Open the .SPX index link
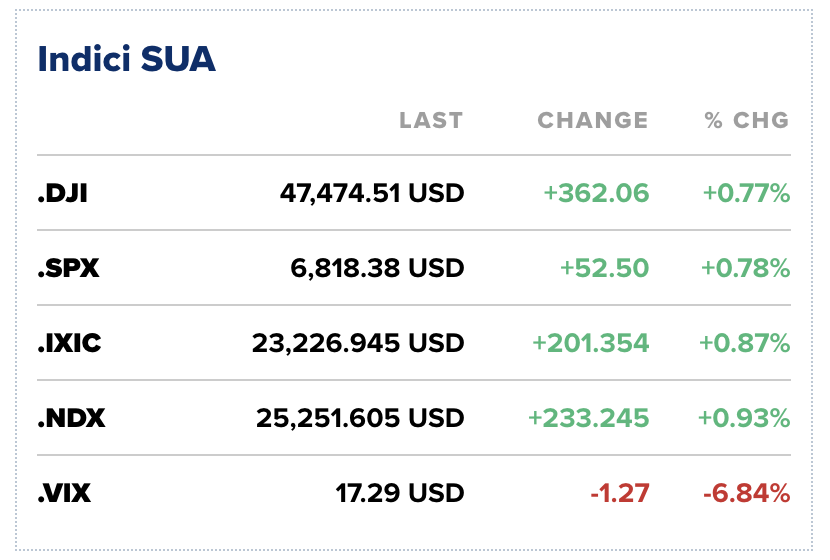Viewport: 830px width, 560px height. [68, 268]
